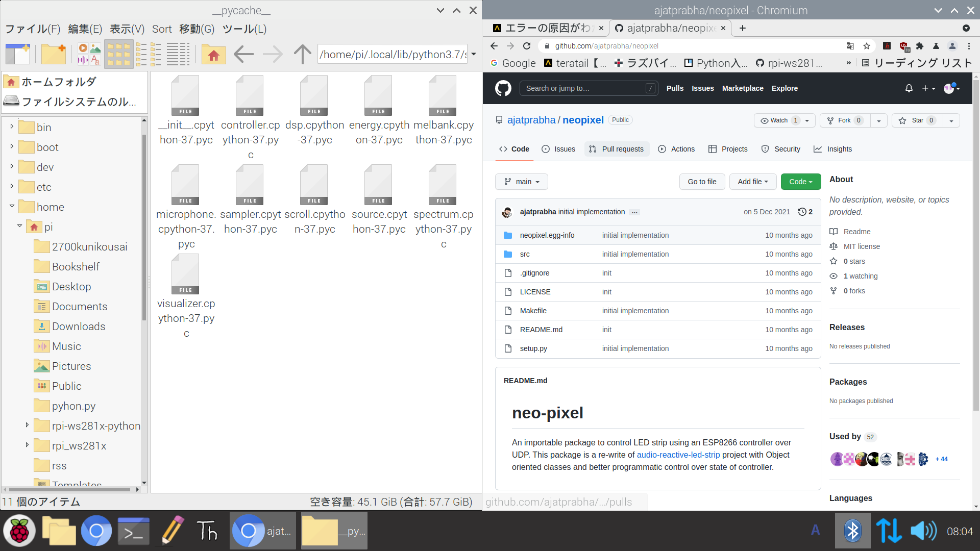Open main branch selector dropdown
Image resolution: width=980 pixels, height=551 pixels.
click(x=521, y=182)
